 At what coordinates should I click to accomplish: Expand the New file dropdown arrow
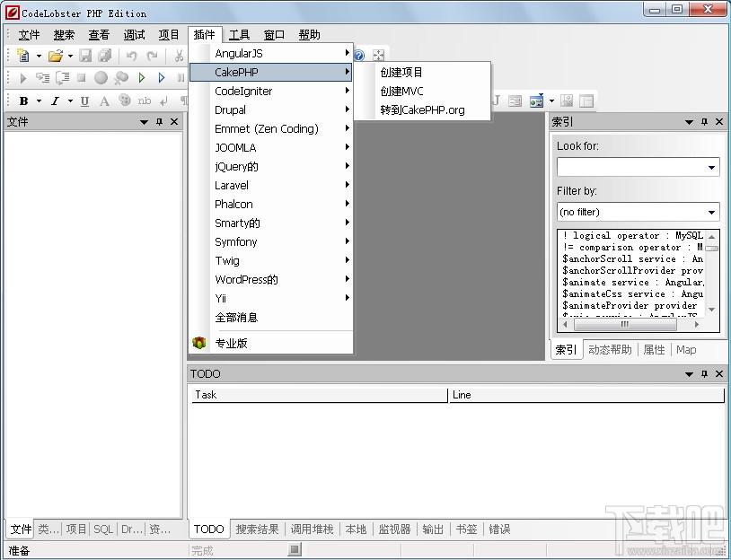[x=39, y=56]
